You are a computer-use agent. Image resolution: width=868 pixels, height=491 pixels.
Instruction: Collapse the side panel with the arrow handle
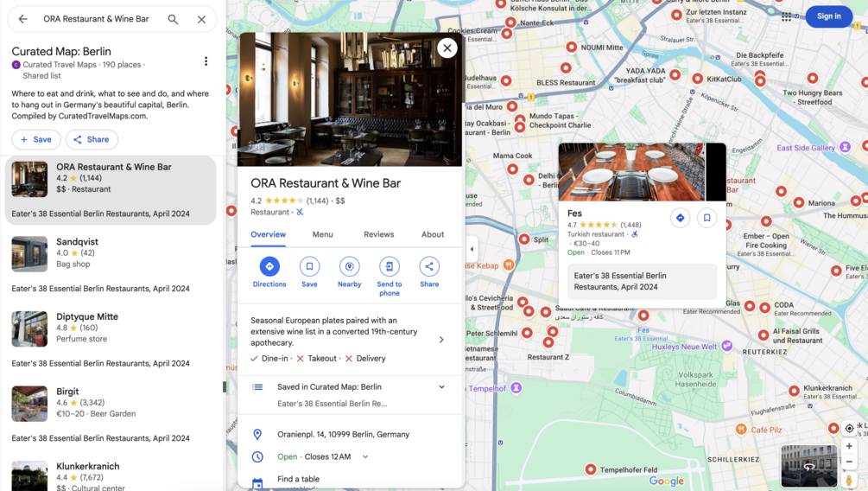pyautogui.click(x=472, y=249)
